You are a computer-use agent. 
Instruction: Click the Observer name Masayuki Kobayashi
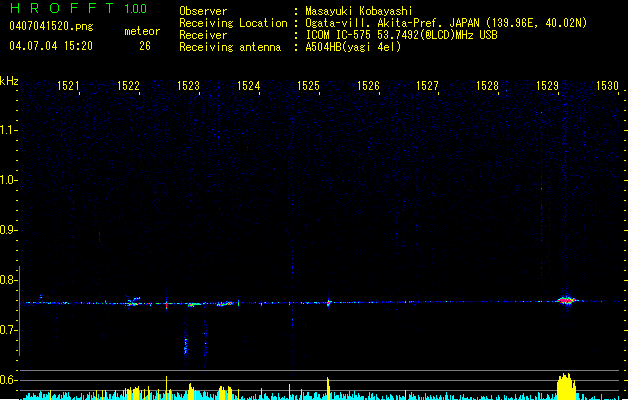359,11
